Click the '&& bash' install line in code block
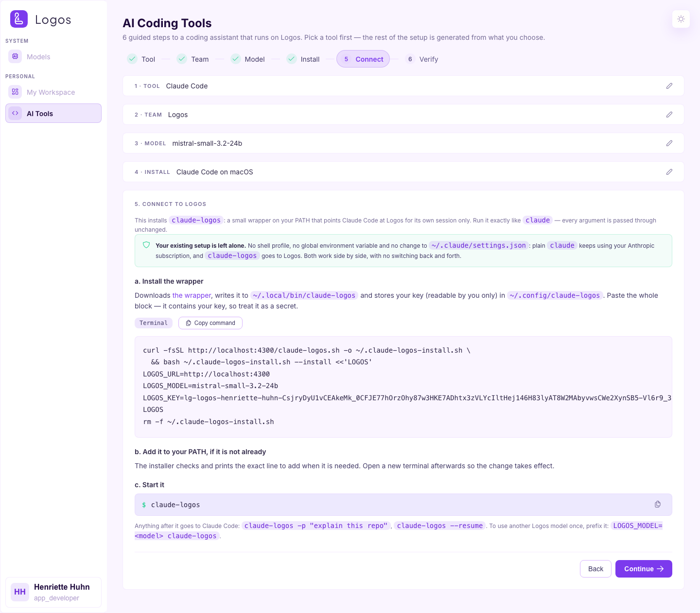The width and height of the screenshot is (700, 613). tap(261, 362)
